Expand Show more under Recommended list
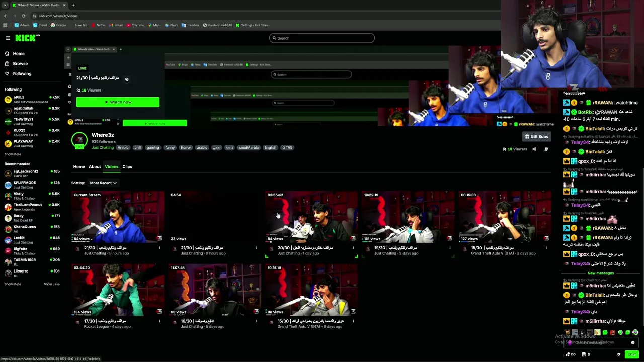 (13, 284)
